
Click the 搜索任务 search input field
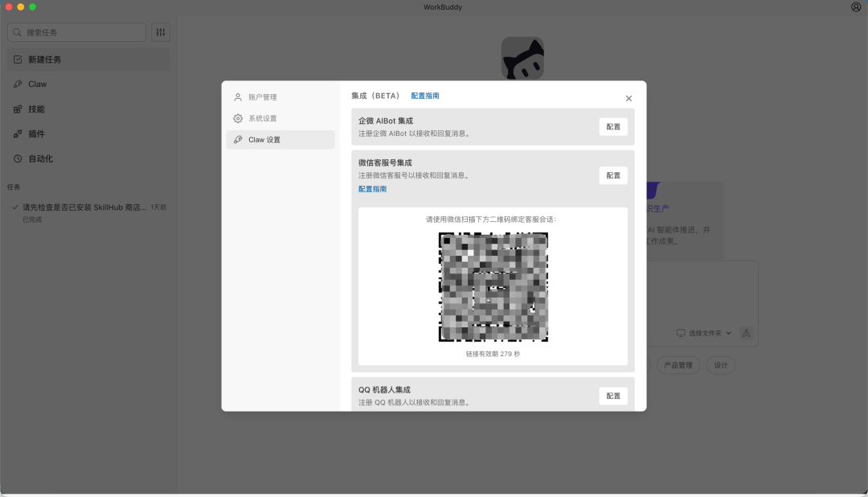pos(76,32)
